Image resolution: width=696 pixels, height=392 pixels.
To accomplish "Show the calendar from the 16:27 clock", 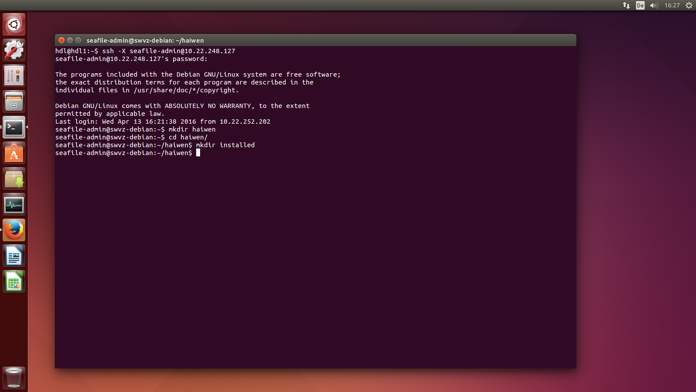I will [672, 5].
